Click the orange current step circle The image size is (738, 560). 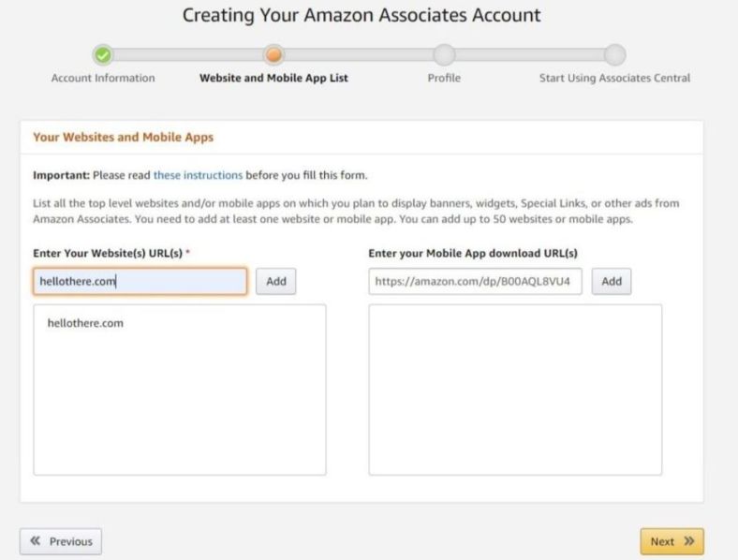coord(273,55)
